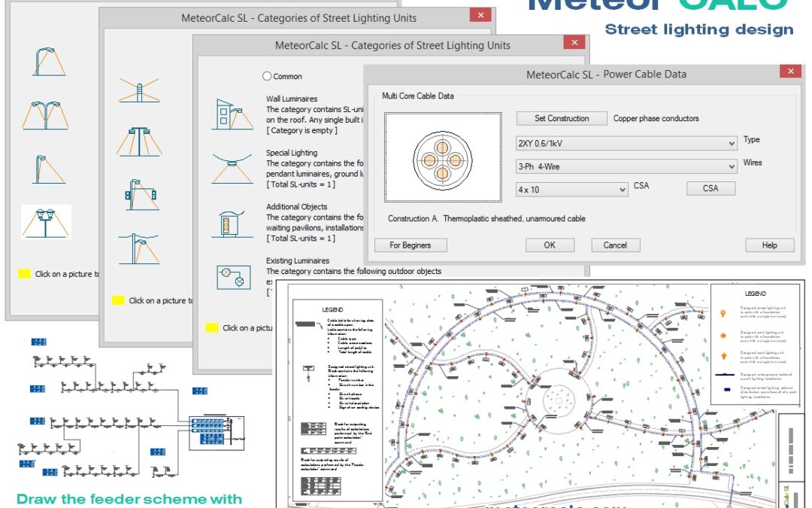Choose the highlighted twin-lantern post icon
812x508 pixels.
[46, 222]
